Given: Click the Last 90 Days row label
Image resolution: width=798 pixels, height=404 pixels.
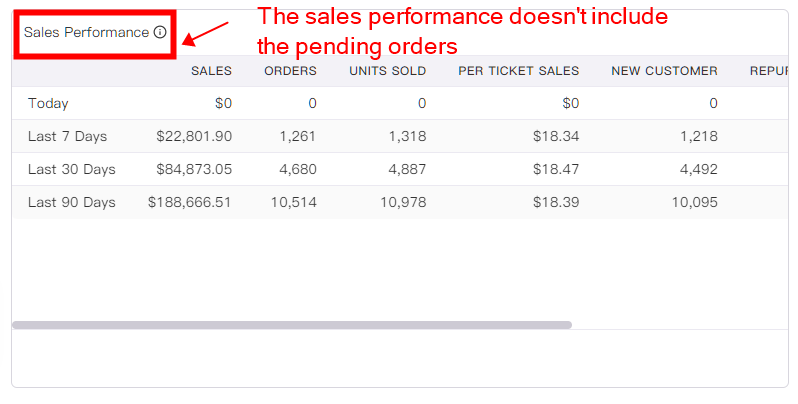Looking at the screenshot, I should [72, 202].
